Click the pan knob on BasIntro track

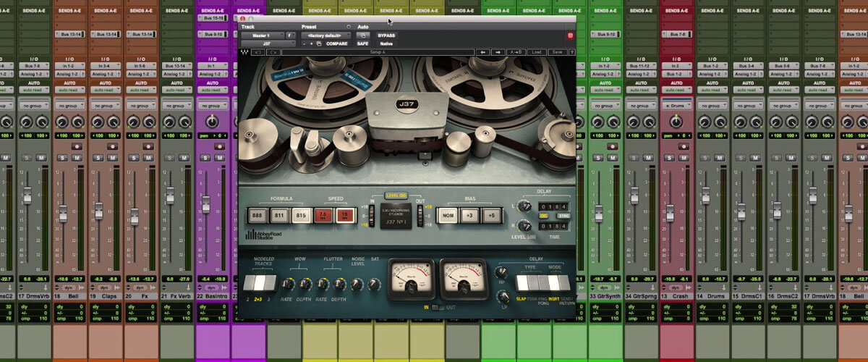212,122
